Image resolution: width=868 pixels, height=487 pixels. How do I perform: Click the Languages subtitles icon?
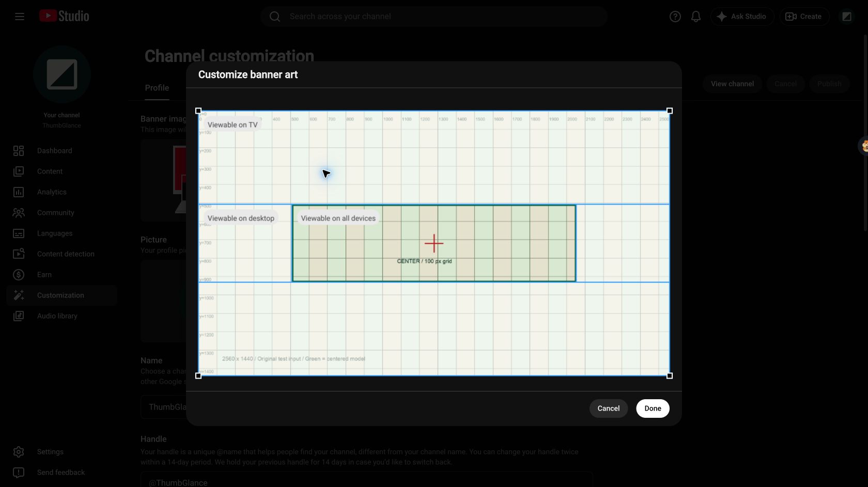click(19, 233)
